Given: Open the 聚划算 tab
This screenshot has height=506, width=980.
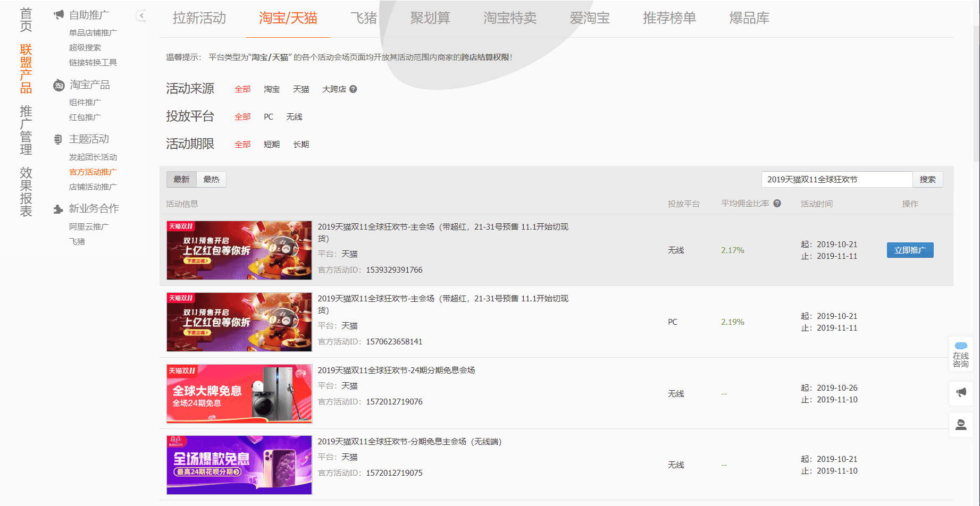Looking at the screenshot, I should pos(430,18).
